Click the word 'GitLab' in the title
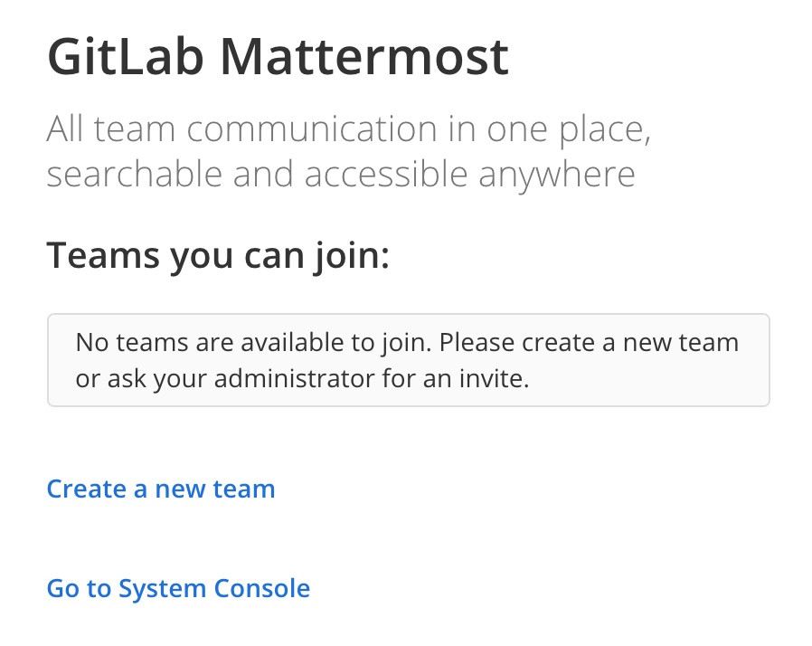 coord(127,57)
